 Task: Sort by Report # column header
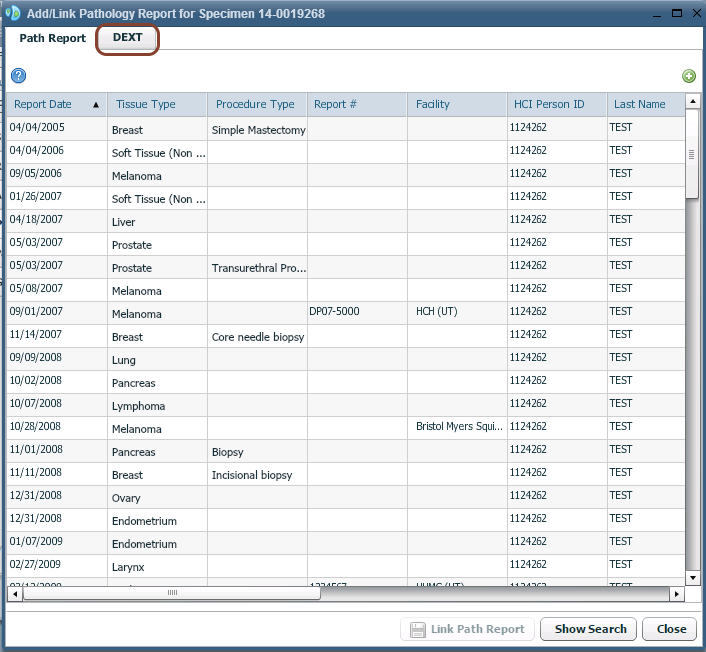click(357, 104)
